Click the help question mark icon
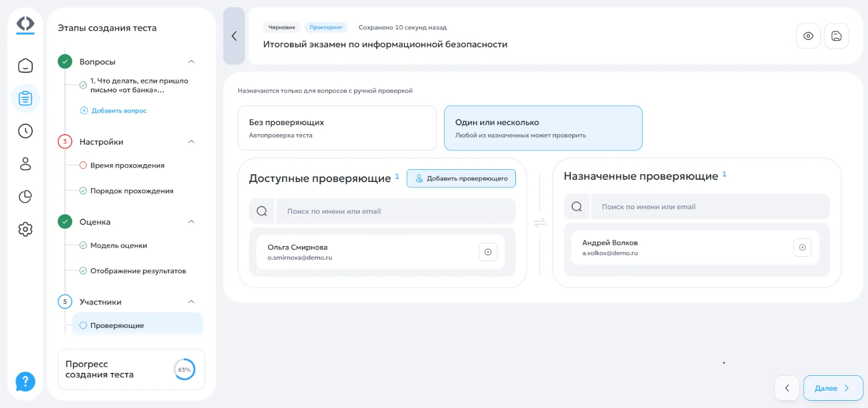 click(x=26, y=381)
